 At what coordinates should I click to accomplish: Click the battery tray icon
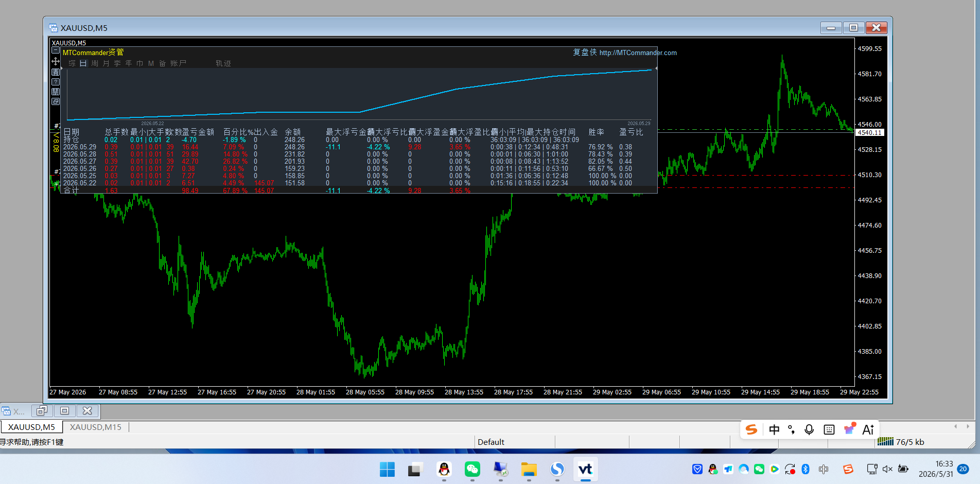point(903,469)
